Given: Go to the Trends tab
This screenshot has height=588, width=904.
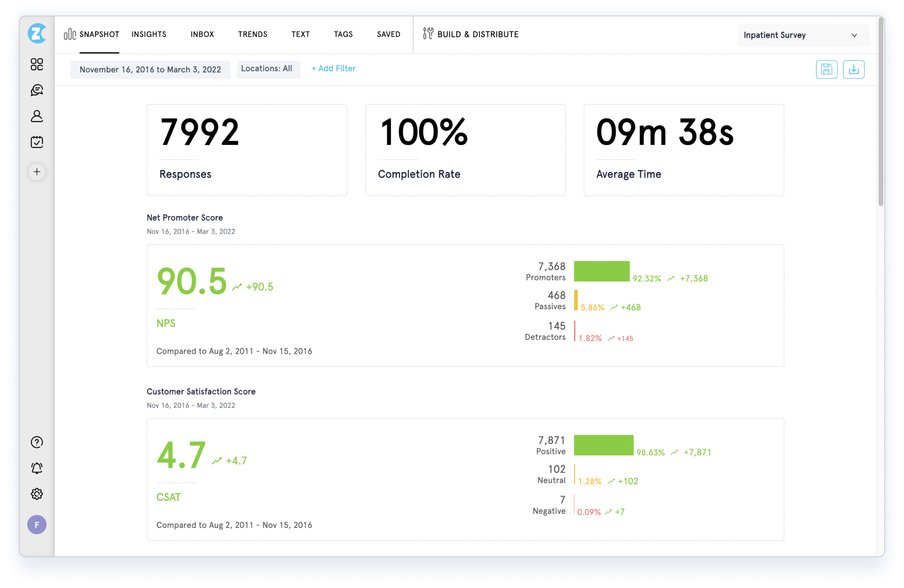Looking at the screenshot, I should point(253,34).
